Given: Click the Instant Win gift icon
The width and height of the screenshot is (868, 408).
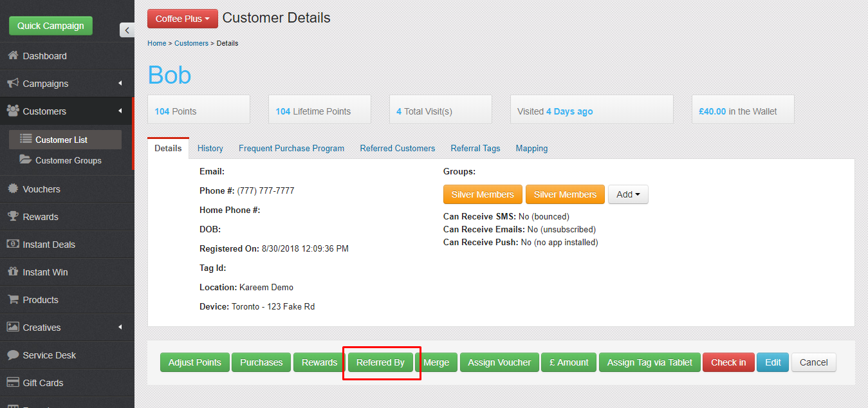Looking at the screenshot, I should [12, 272].
